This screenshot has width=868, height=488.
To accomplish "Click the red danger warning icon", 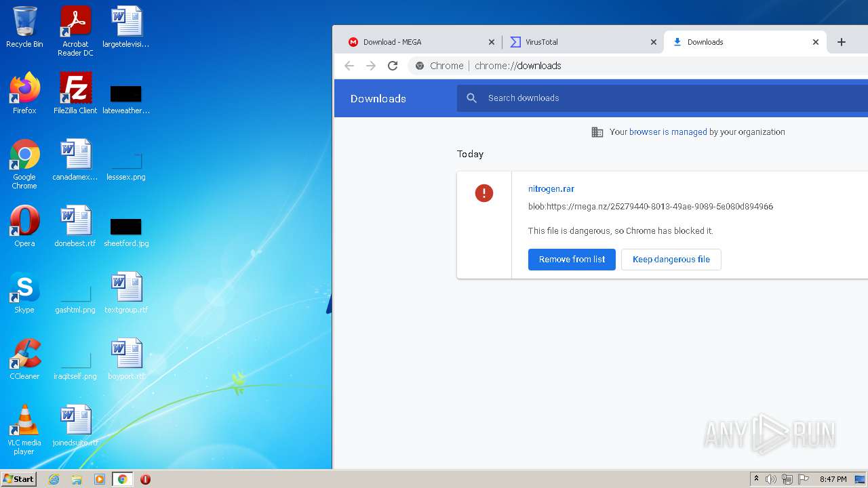I will [x=484, y=193].
